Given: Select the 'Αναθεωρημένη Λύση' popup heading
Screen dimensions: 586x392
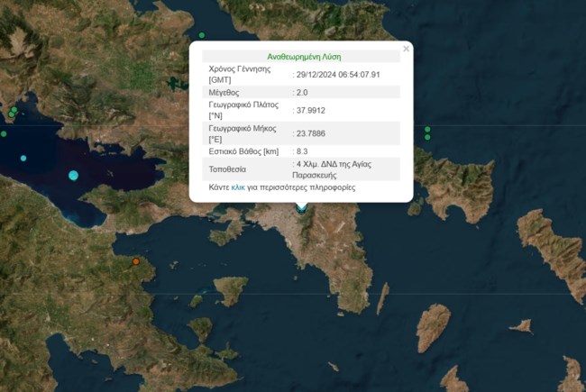Looking at the screenshot, I should click(x=304, y=57).
